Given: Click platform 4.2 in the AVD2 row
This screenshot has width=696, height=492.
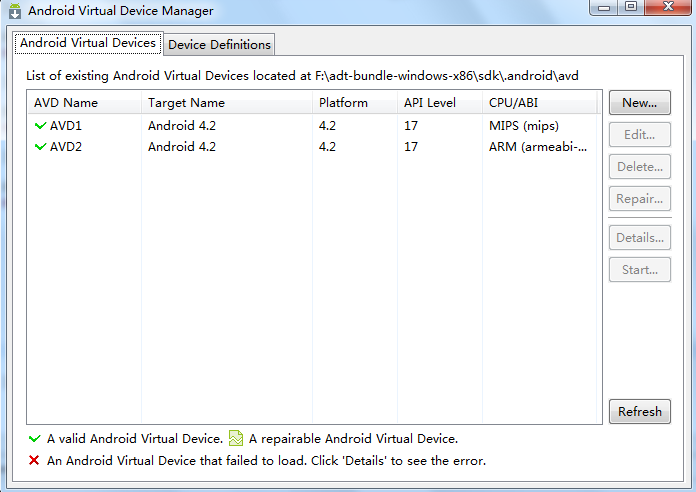Looking at the screenshot, I should click(x=327, y=147).
